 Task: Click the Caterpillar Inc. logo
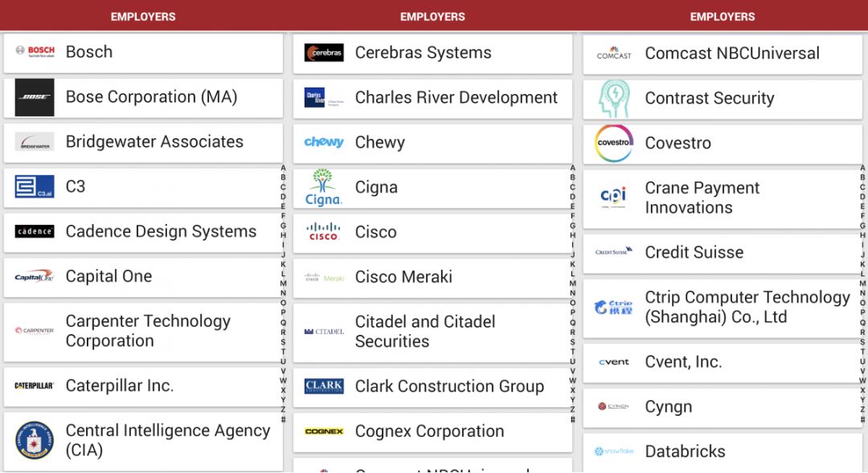point(35,386)
